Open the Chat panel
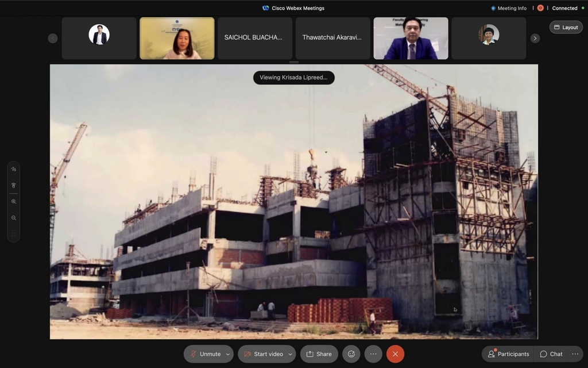588x368 pixels. [551, 354]
